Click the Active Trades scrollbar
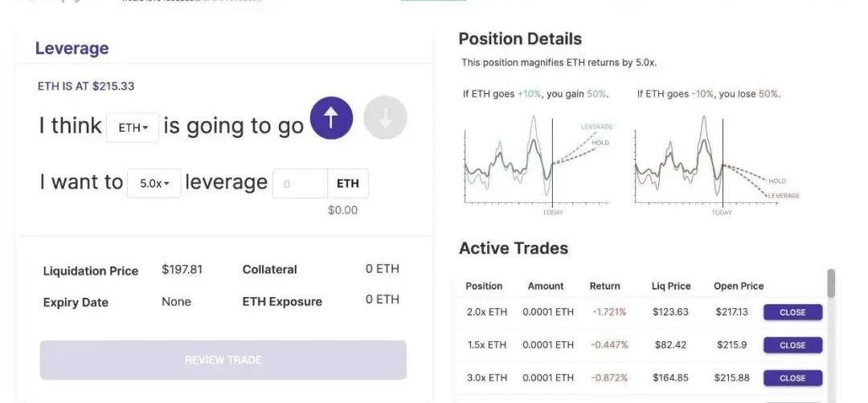Screen dimensions: 868x403 click(x=831, y=283)
